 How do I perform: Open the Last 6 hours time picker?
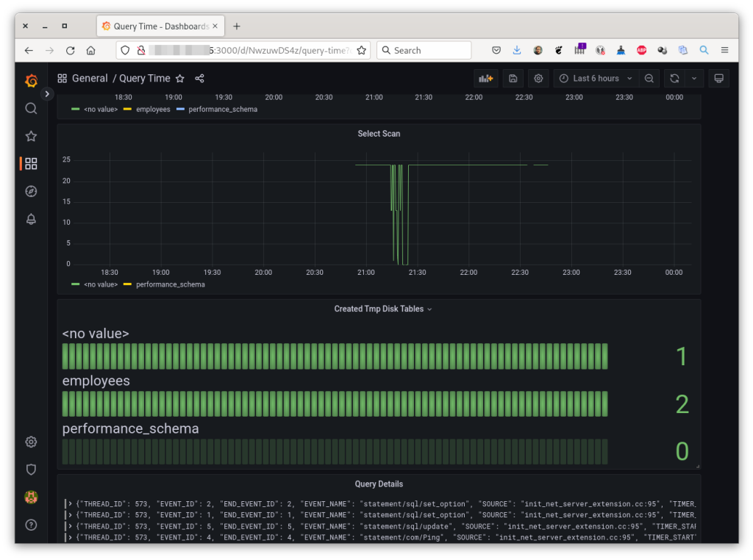click(x=595, y=78)
